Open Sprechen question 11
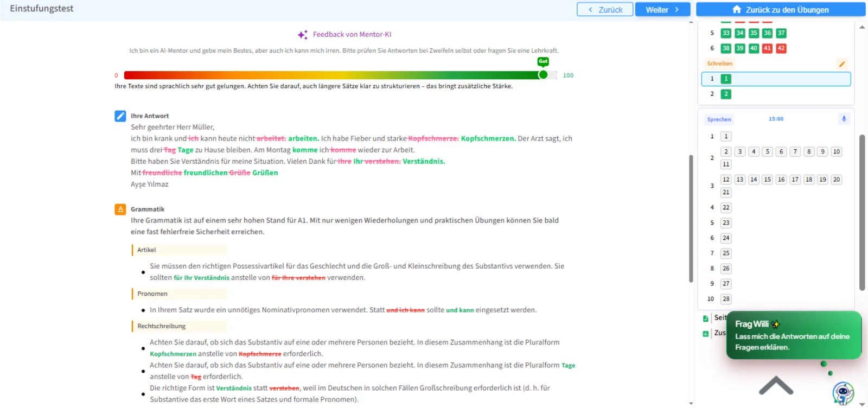Screen dimensions: 868x408 pyautogui.click(x=726, y=164)
